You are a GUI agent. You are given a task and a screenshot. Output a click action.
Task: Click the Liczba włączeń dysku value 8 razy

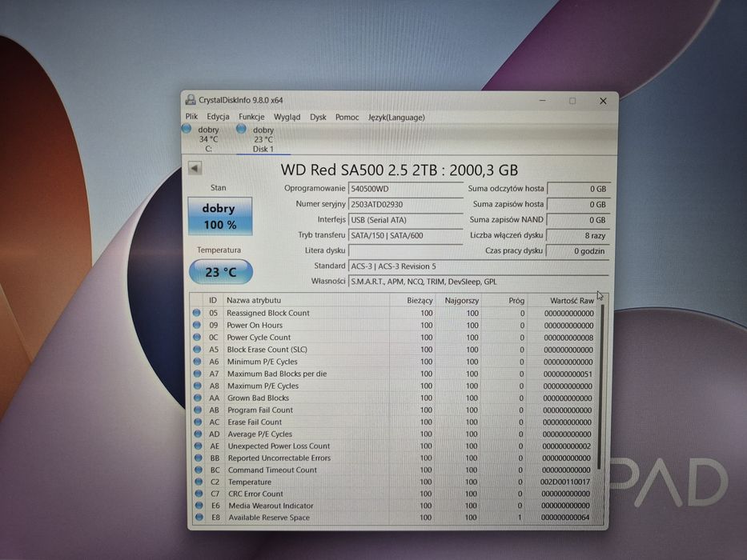[x=578, y=235]
